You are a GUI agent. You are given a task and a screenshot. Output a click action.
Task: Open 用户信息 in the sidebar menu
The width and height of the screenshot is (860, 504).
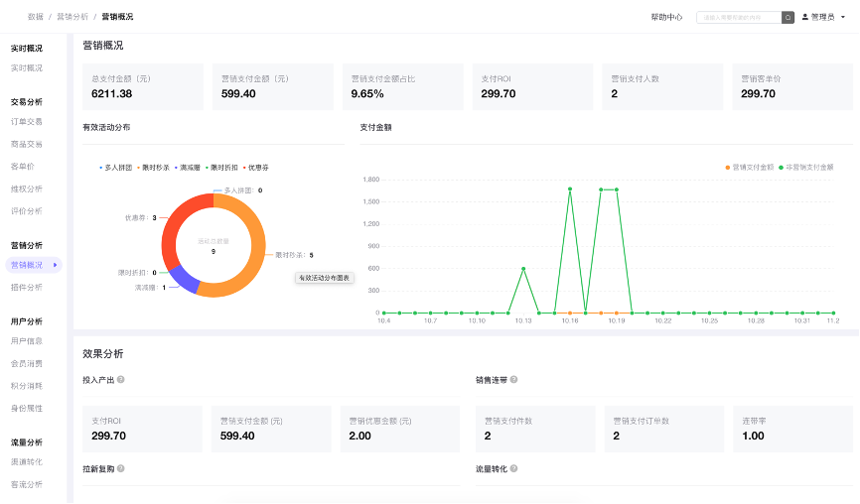(27, 341)
